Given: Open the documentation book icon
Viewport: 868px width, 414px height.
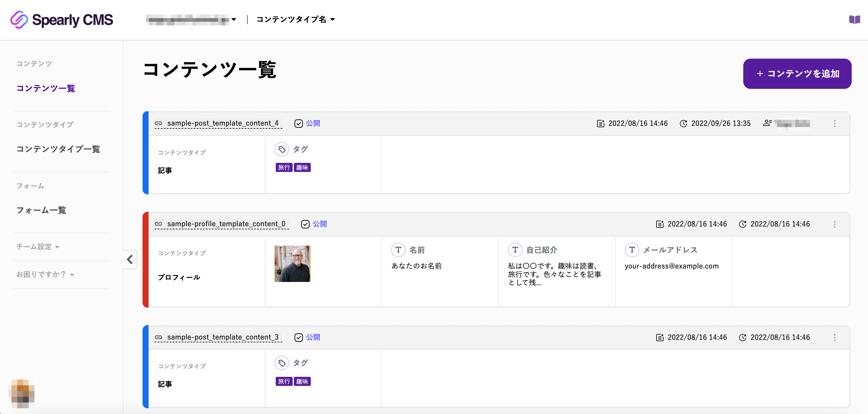Looking at the screenshot, I should point(854,20).
